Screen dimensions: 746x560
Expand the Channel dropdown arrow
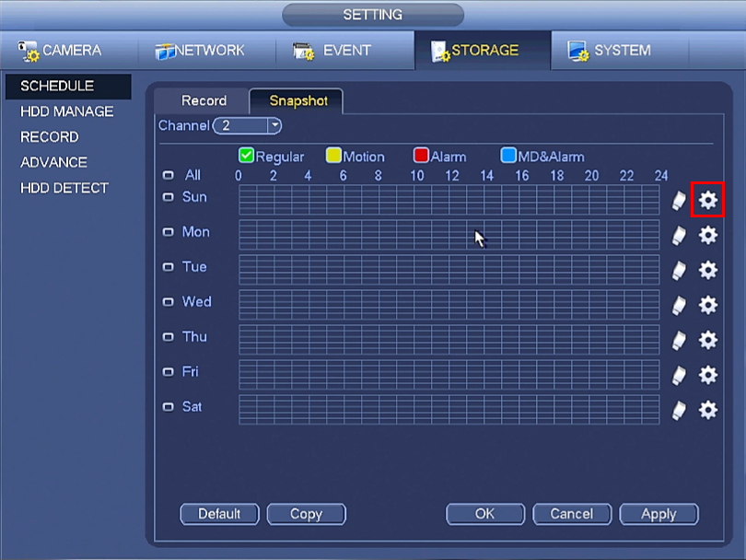[274, 125]
